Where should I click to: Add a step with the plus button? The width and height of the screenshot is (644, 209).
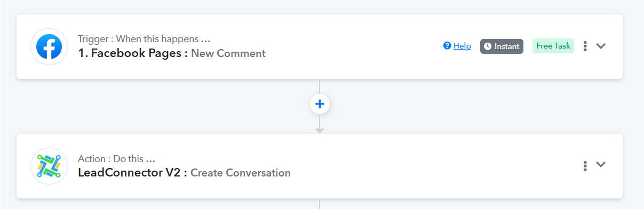pos(320,104)
